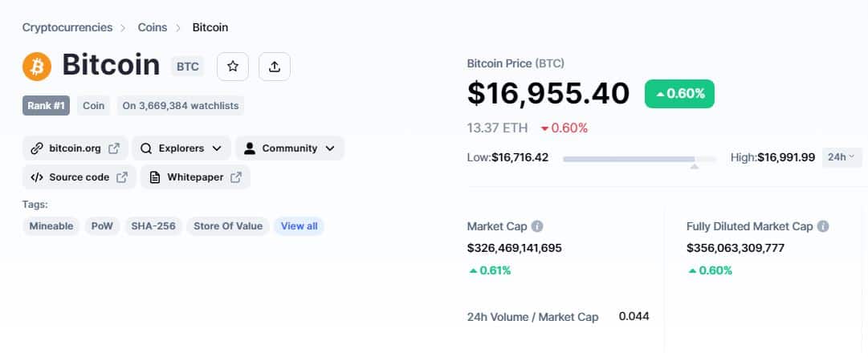Screen dimensions: 868x357
Task: Select the SHA-256 tag
Action: click(153, 225)
